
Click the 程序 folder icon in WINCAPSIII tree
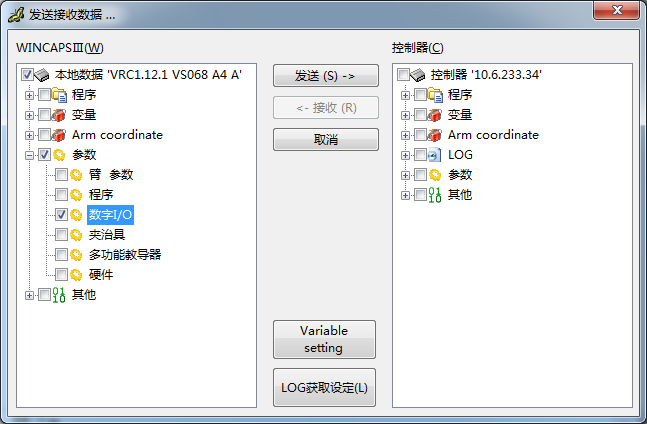(59, 95)
